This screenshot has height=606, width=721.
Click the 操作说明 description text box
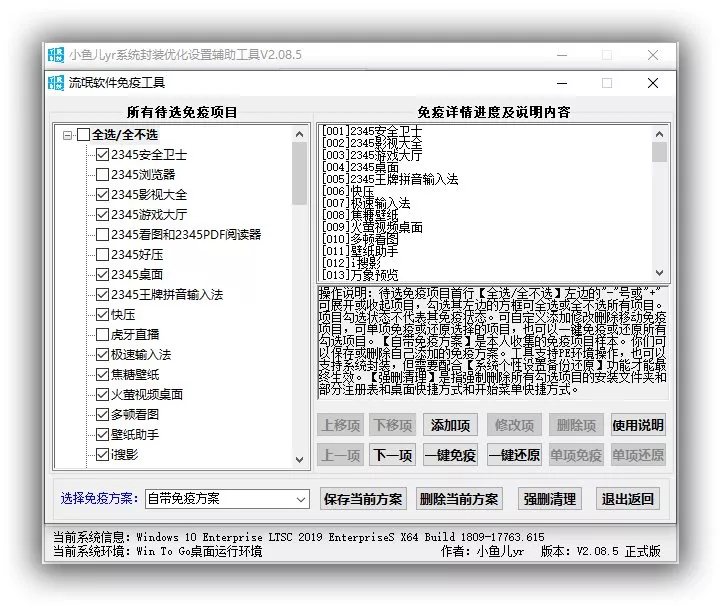pos(492,342)
